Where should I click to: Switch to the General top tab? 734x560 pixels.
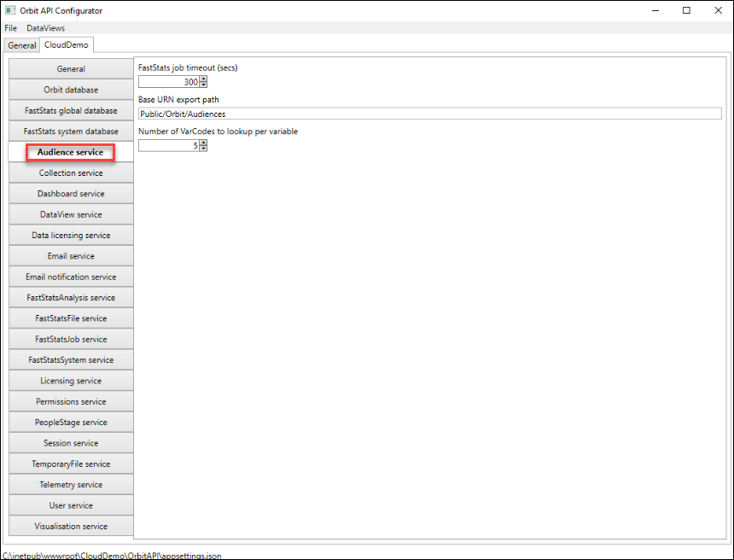22,45
